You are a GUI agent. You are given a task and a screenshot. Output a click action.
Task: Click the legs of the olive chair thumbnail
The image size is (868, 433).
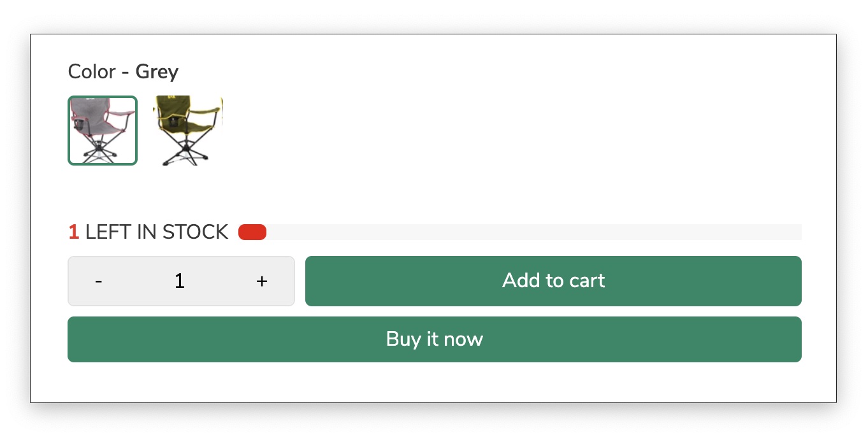(188, 154)
